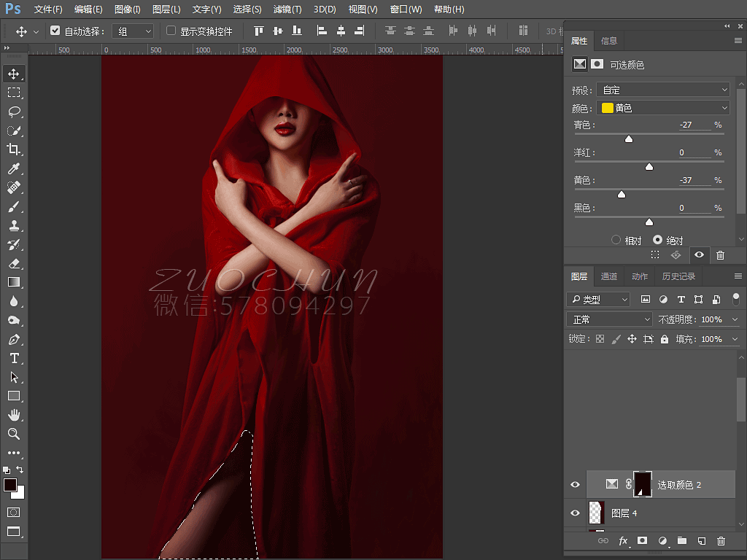Click the foreground color swatch
Screen dimensions: 747x560
click(x=10, y=485)
